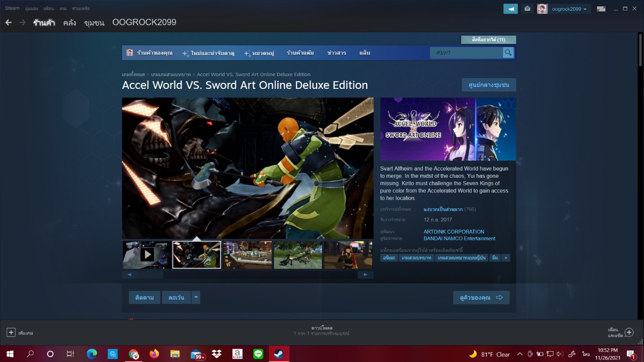Image resolution: width=644 pixels, height=362 pixels.
Task: Expand หมวดหมู่ categories menu
Action: coord(259,53)
